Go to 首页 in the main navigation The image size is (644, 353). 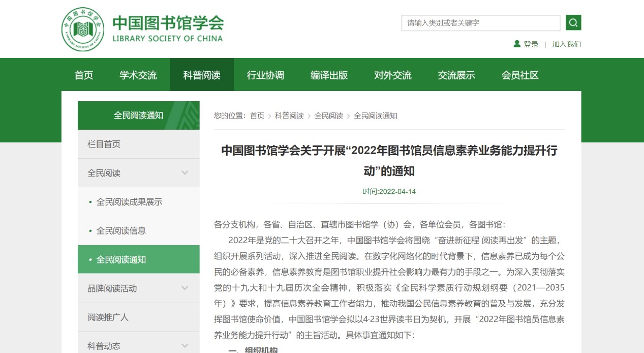(x=84, y=75)
